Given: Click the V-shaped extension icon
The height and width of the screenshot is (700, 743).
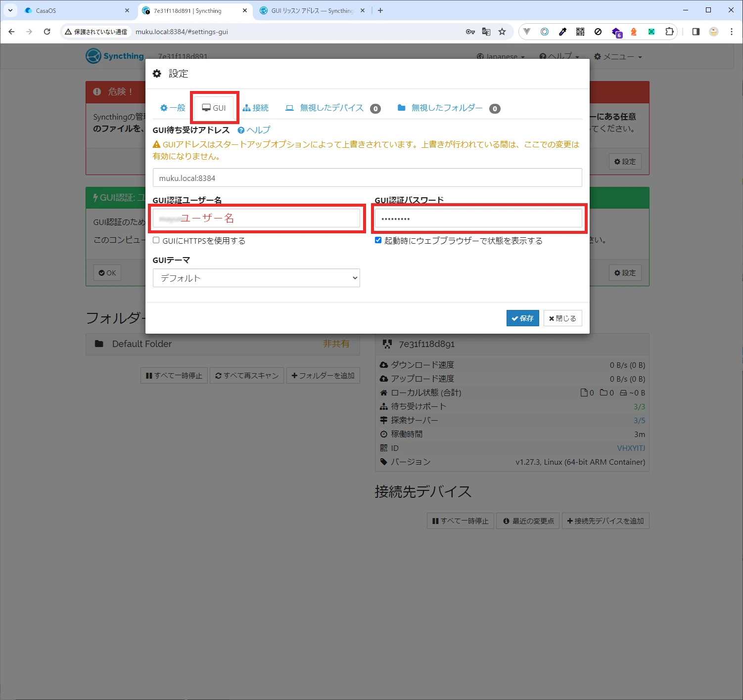Looking at the screenshot, I should [527, 32].
